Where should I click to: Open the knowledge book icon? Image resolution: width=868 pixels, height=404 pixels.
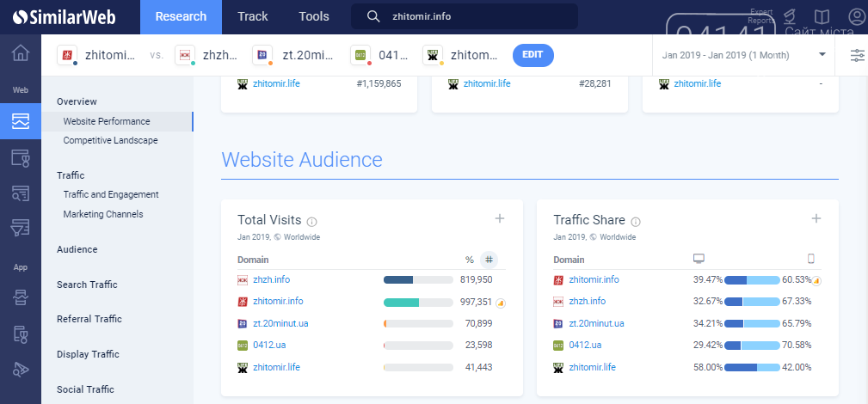coord(824,16)
